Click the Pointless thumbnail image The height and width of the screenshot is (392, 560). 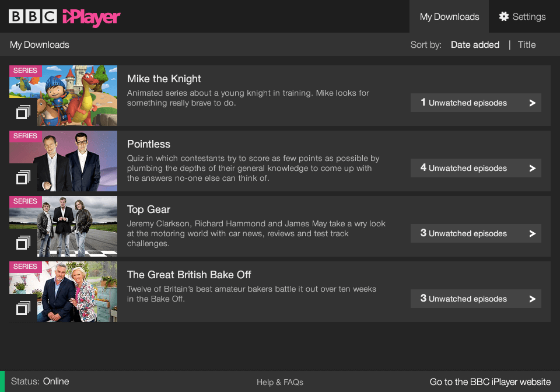click(63, 161)
